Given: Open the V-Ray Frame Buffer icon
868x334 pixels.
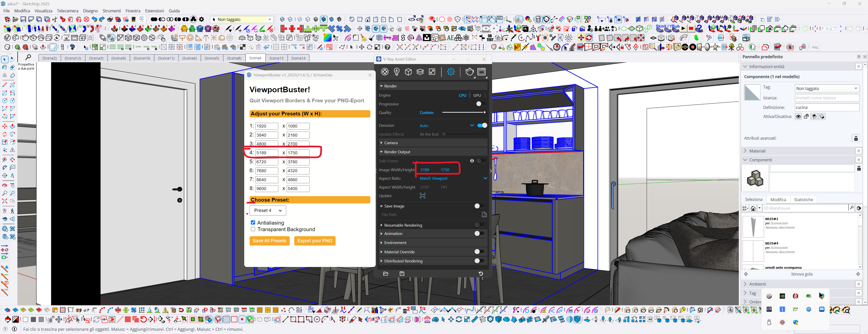Looking at the screenshot, I should tap(481, 72).
